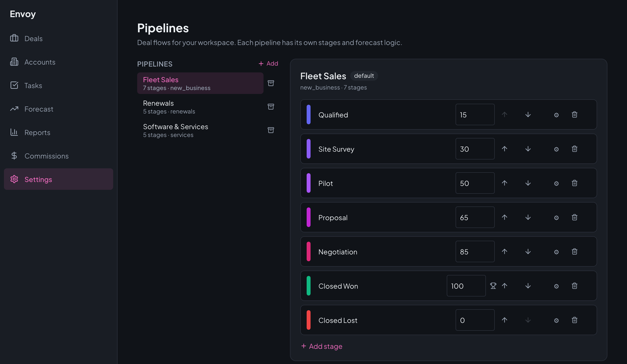Delete the Qualified stage
This screenshot has height=364, width=627.
[x=575, y=114]
